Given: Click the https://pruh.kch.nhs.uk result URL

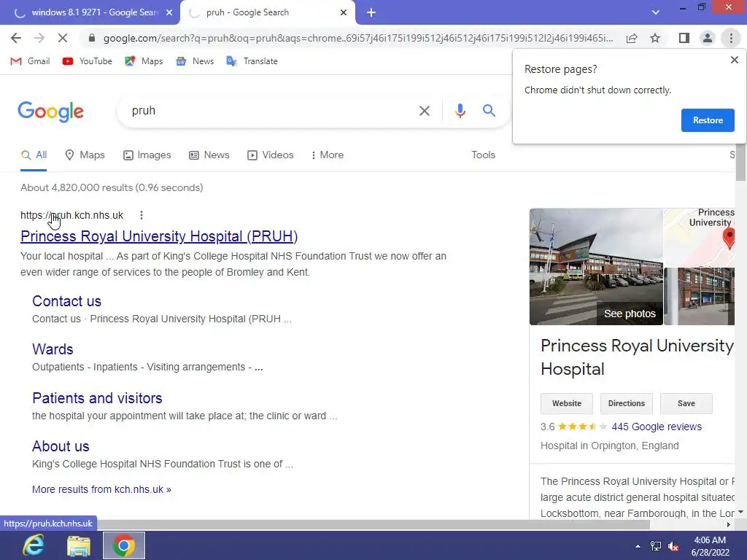Looking at the screenshot, I should point(72,215).
